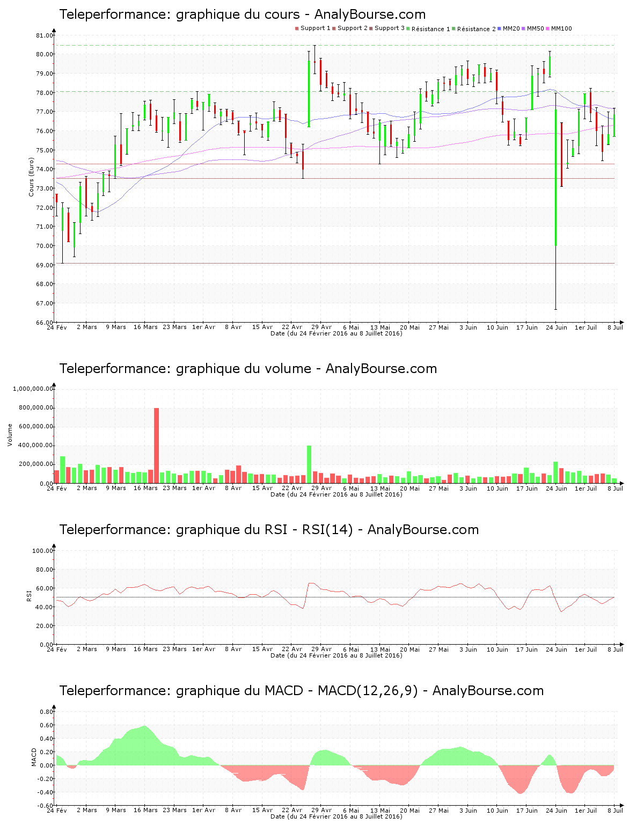Screen dimensions: 644x832
Task: Click '29 Avr' date under the volume chart
Action: click(321, 488)
